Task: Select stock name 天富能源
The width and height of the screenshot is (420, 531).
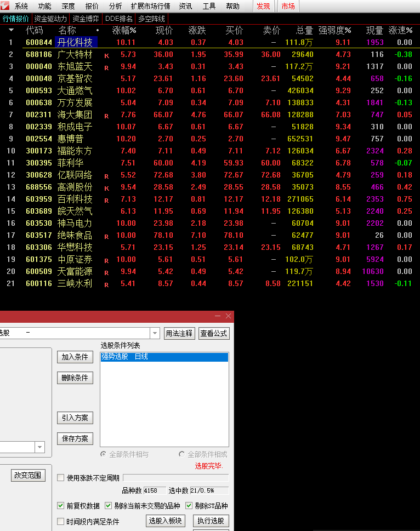Action: coord(75,272)
